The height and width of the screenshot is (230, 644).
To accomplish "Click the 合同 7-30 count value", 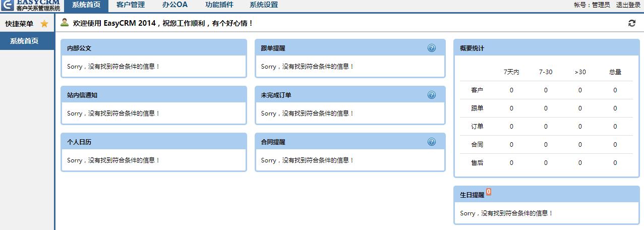I will (x=546, y=145).
